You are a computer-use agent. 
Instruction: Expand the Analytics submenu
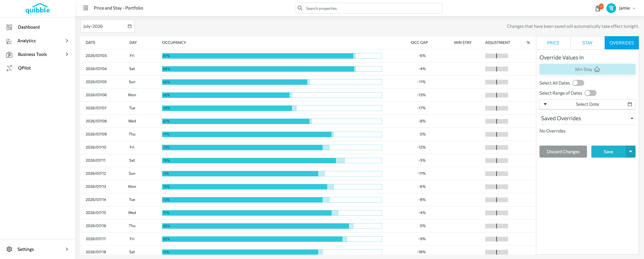point(67,41)
